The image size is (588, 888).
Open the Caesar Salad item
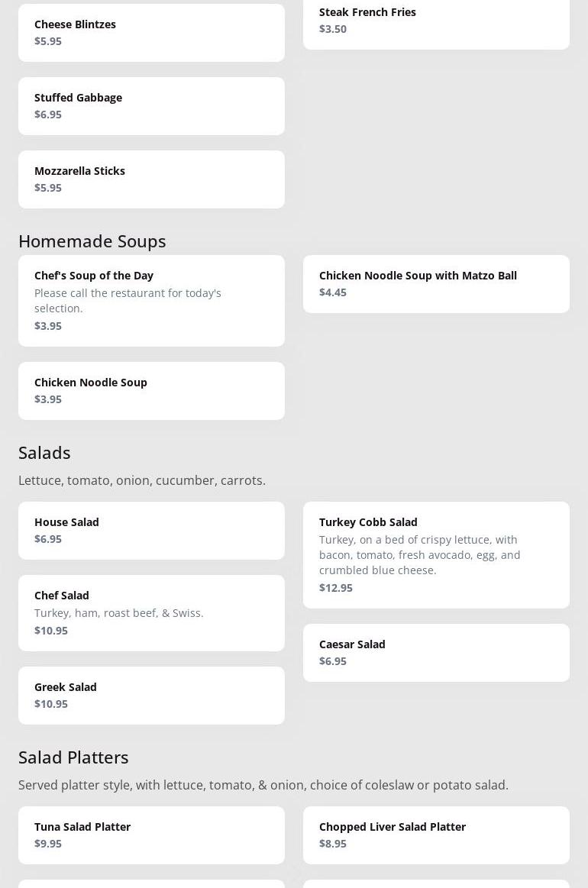(436, 652)
